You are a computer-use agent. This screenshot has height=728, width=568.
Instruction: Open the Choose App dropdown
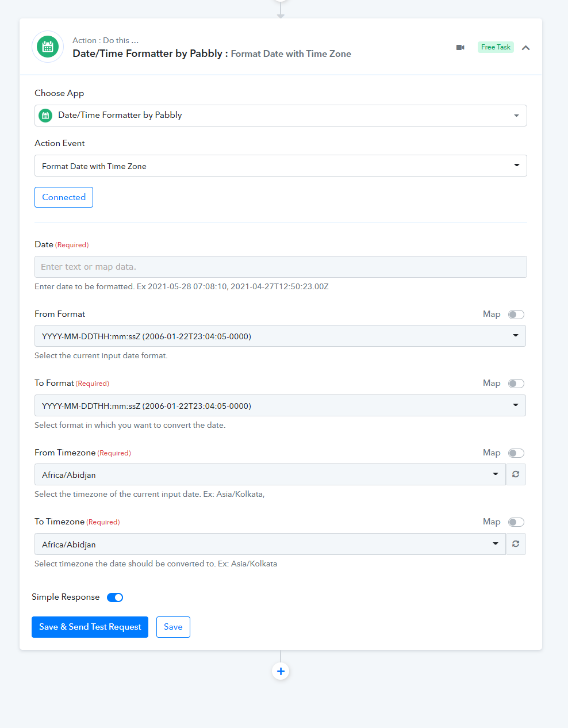click(281, 116)
